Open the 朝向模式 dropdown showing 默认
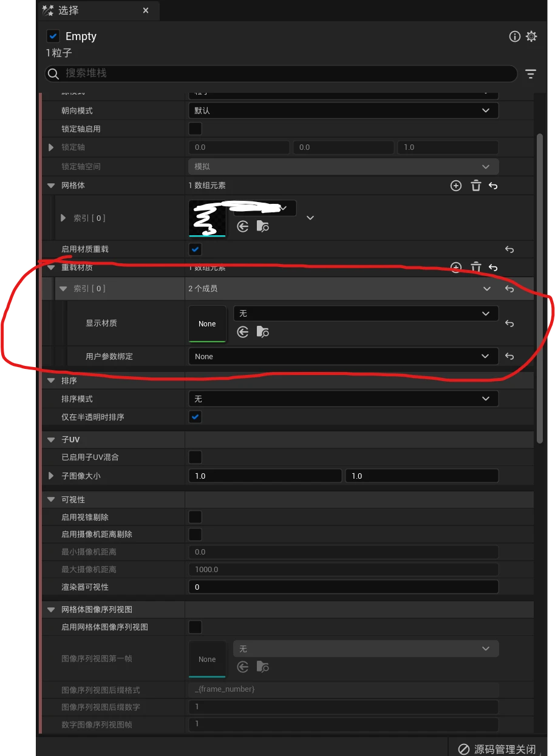Viewport: 555px width, 756px height. pos(343,110)
